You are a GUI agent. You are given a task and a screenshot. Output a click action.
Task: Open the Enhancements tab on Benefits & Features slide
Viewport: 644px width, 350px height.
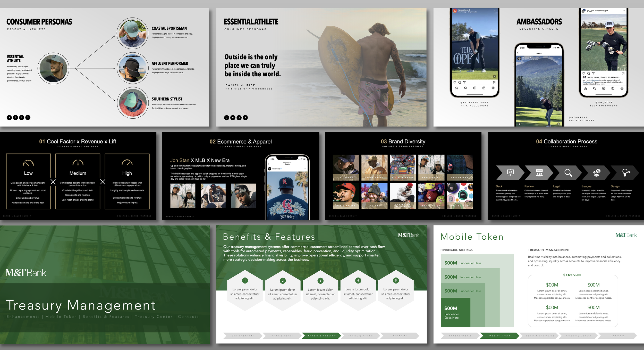click(243, 336)
